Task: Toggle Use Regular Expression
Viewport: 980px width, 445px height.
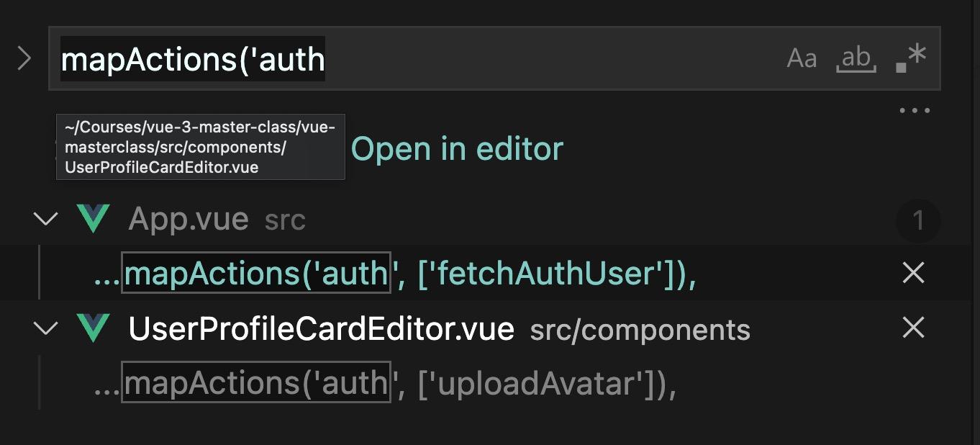Action: 910,58
